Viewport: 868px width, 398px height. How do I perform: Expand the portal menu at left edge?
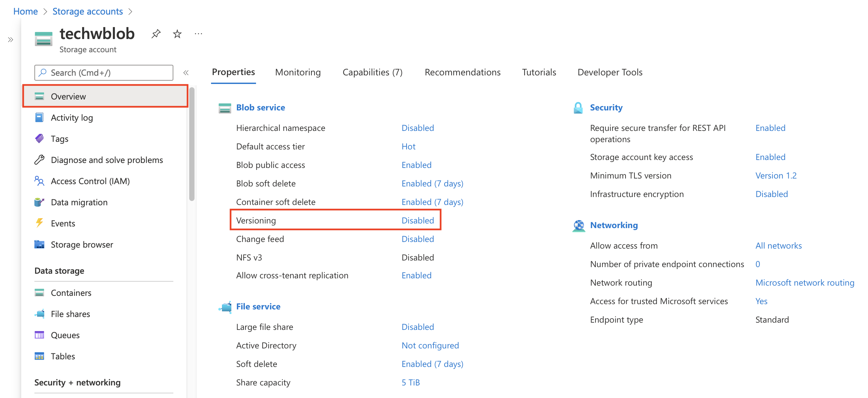(x=11, y=40)
